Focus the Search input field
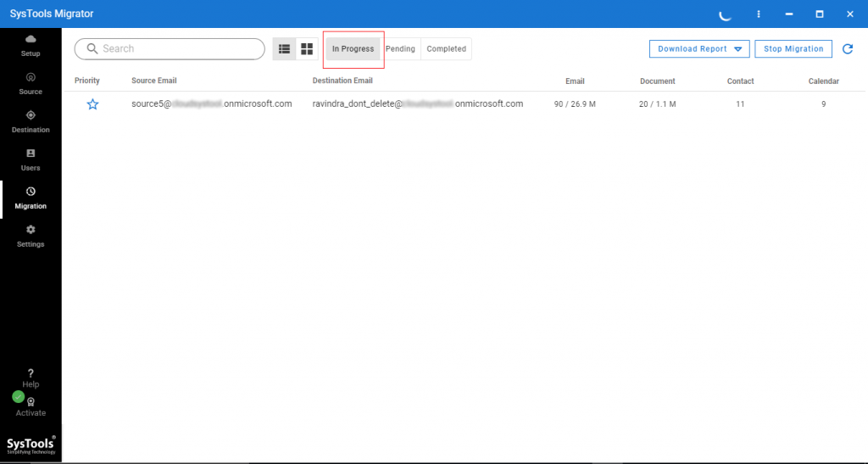The image size is (868, 464). pos(170,48)
